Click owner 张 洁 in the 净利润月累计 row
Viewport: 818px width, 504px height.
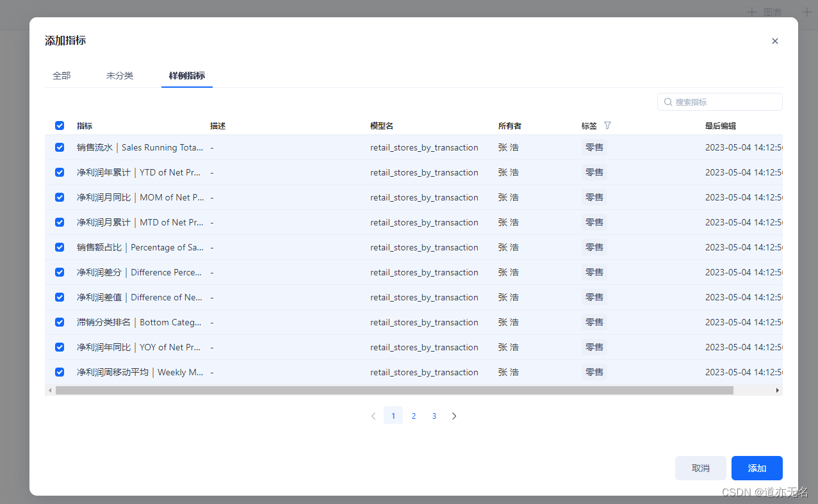[x=509, y=222]
